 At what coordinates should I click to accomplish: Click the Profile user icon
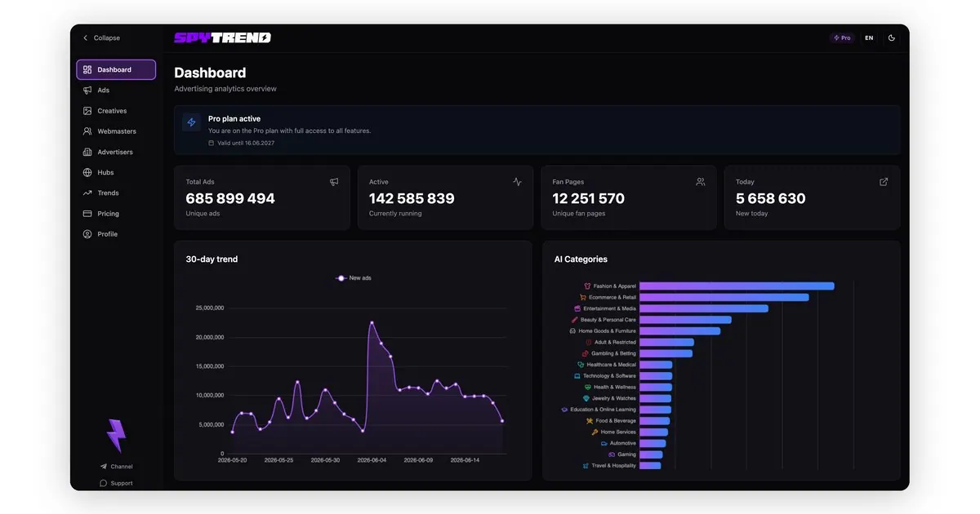87,234
